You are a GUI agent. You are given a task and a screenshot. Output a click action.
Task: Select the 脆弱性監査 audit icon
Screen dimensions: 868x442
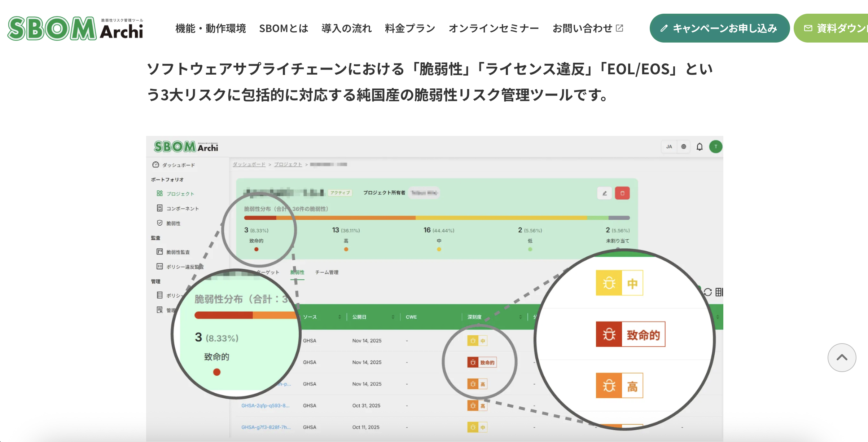pos(160,252)
